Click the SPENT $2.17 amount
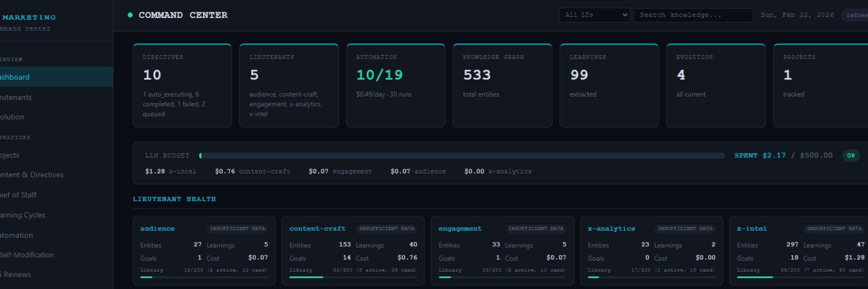This screenshot has height=289, width=868. 760,155
